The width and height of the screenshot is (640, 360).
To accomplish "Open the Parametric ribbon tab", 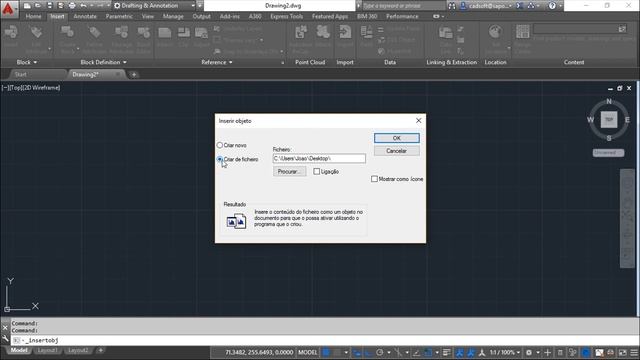I will tap(119, 16).
